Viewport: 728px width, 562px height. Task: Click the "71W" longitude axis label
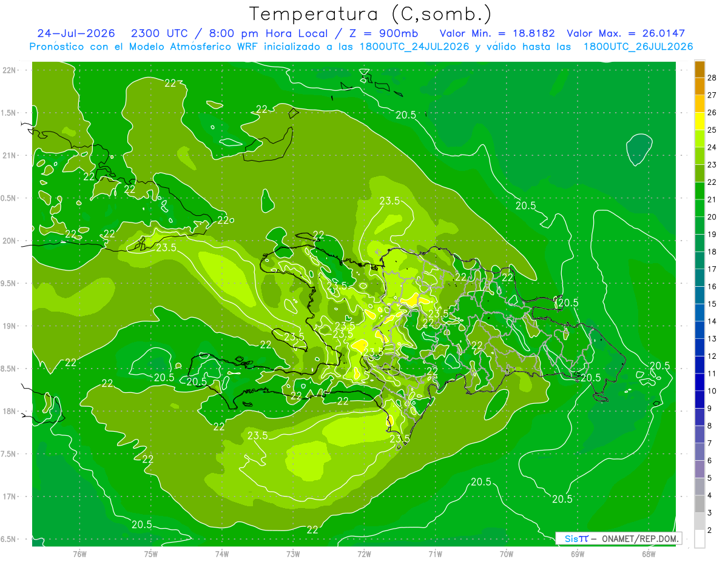435,554
